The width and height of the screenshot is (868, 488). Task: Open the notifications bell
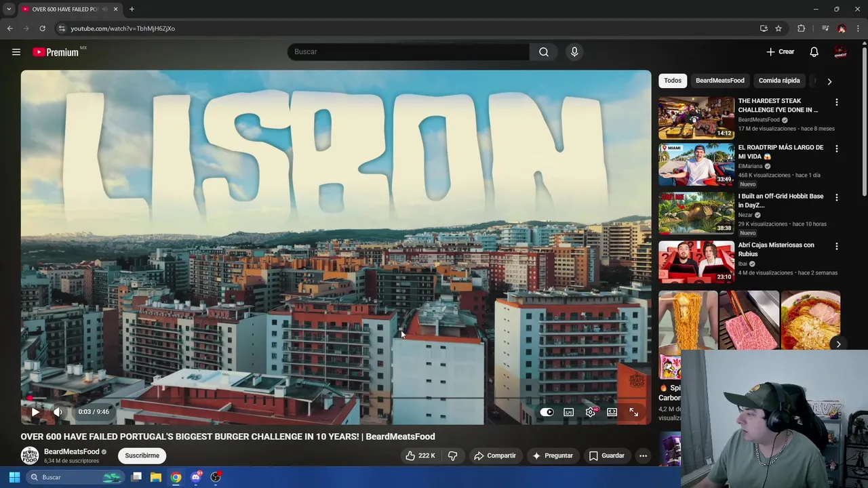tap(814, 52)
